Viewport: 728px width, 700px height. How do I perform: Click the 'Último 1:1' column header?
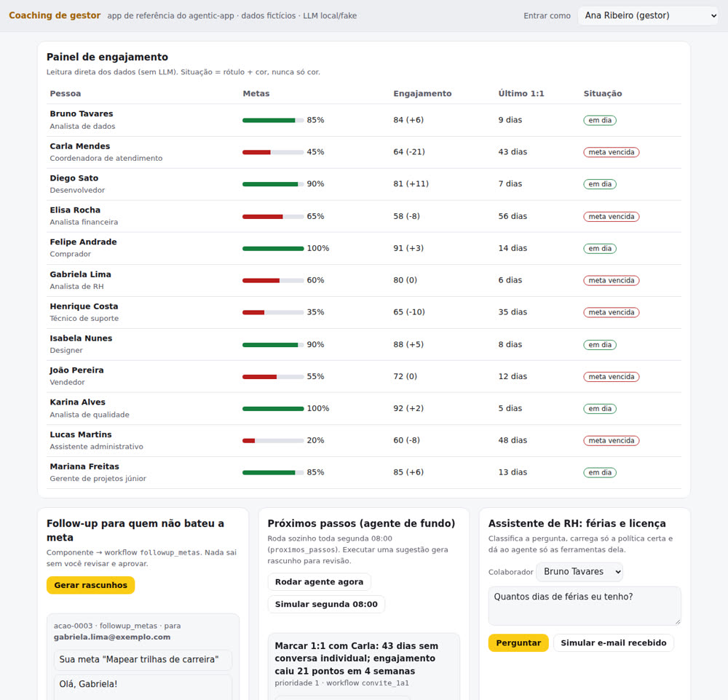coord(521,93)
